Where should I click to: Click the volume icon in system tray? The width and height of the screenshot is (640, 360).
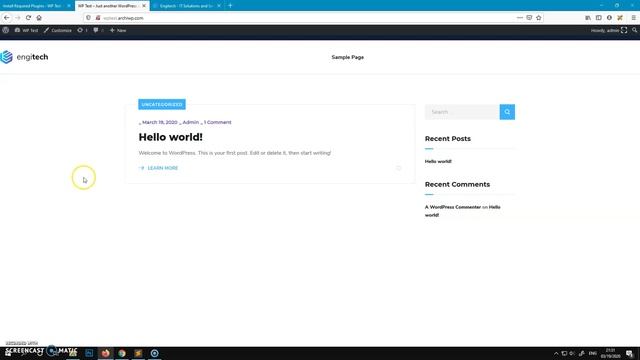click(572, 353)
